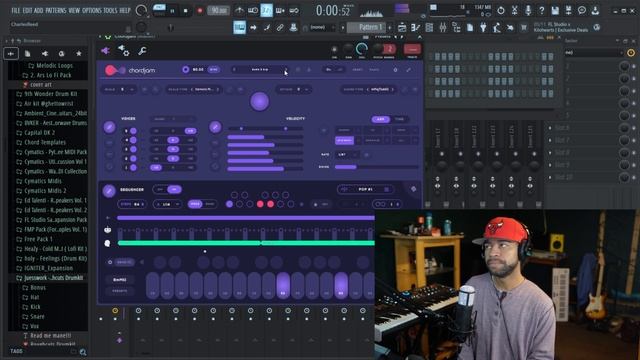This screenshot has height=360, width=640.
Task: Click the plugin gear with arrow icon
Action: coord(124,51)
